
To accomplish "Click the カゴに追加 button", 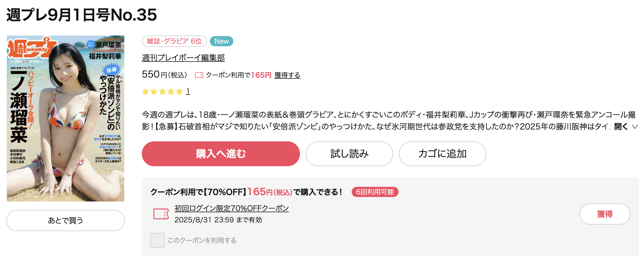I will [x=442, y=154].
